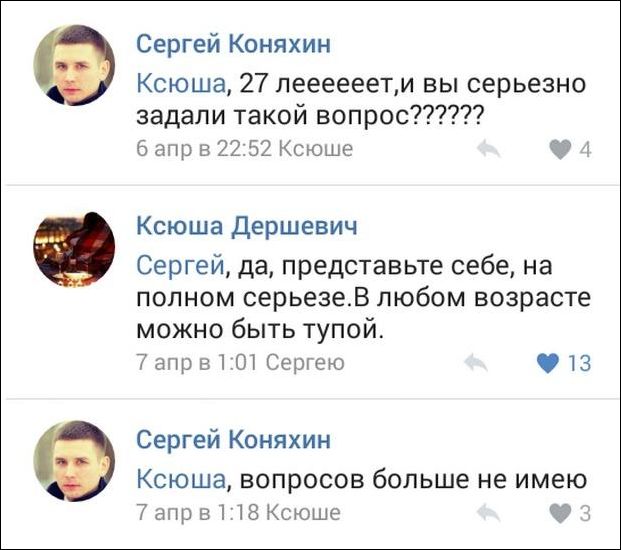Click the Сергей mention in Ksyusha's reply
621x550 pixels.
(178, 266)
